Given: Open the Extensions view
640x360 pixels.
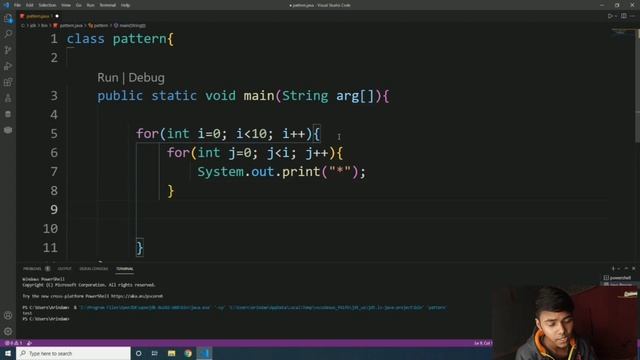Looking at the screenshot, I should pyautogui.click(x=8, y=82).
